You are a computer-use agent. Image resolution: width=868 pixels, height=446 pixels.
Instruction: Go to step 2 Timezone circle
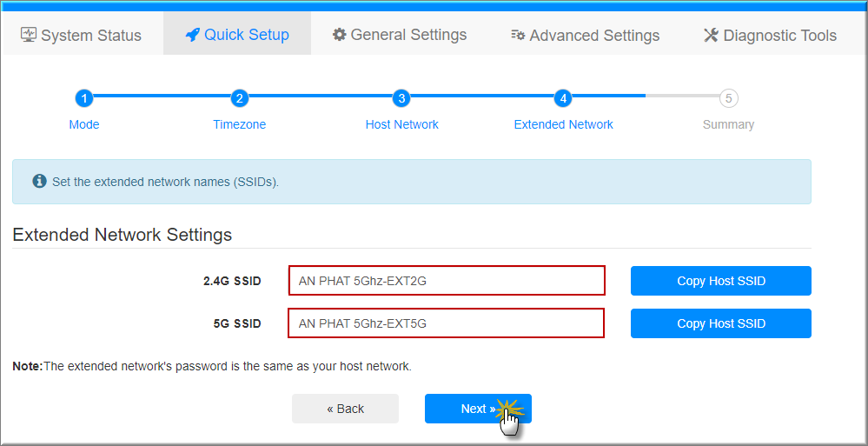[x=240, y=98]
